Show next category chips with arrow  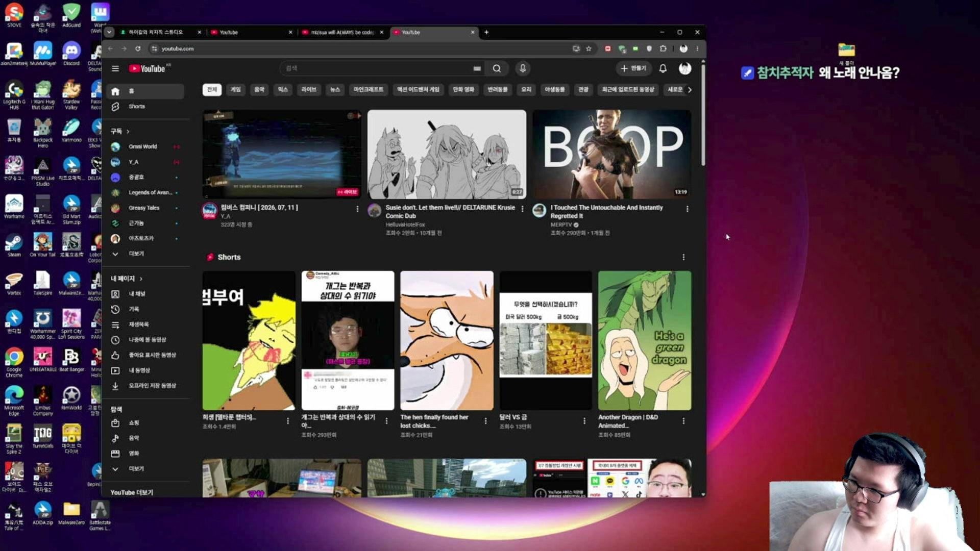tap(690, 90)
